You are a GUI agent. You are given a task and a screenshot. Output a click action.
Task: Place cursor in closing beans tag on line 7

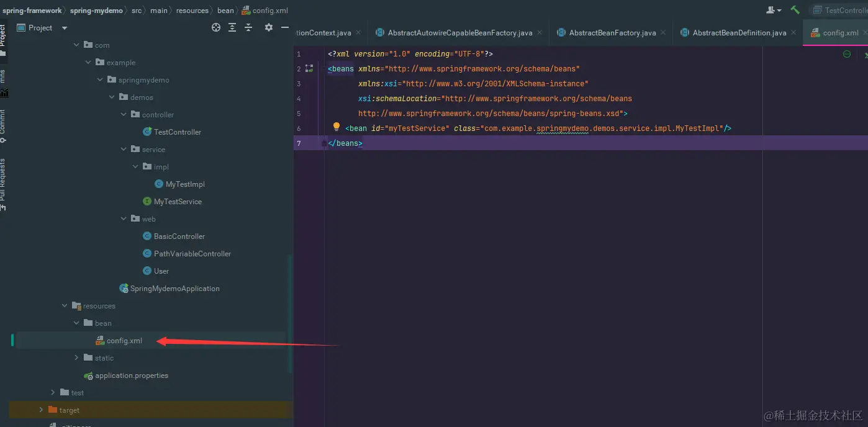[345, 143]
